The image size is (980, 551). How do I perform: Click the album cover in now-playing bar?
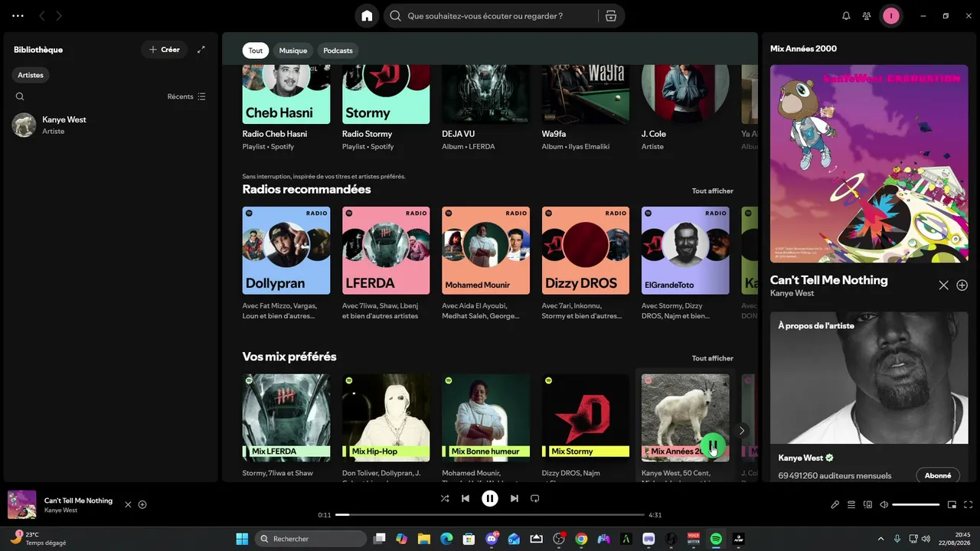[22, 504]
